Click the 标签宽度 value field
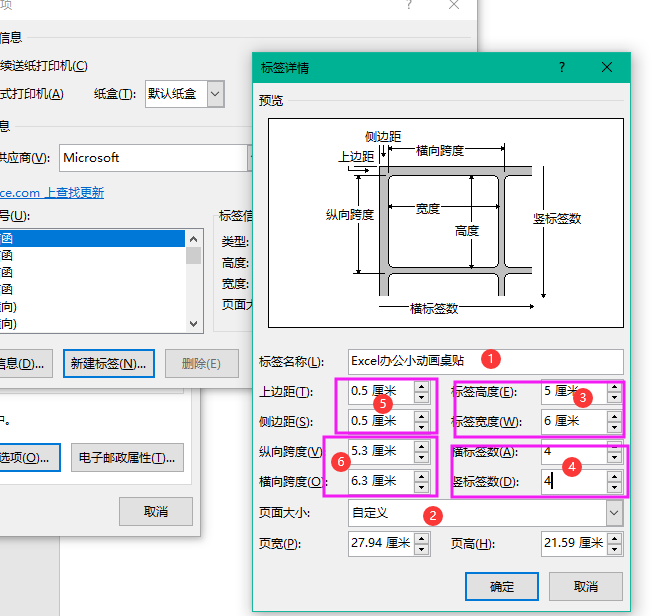The width and height of the screenshot is (657, 616). [x=574, y=421]
